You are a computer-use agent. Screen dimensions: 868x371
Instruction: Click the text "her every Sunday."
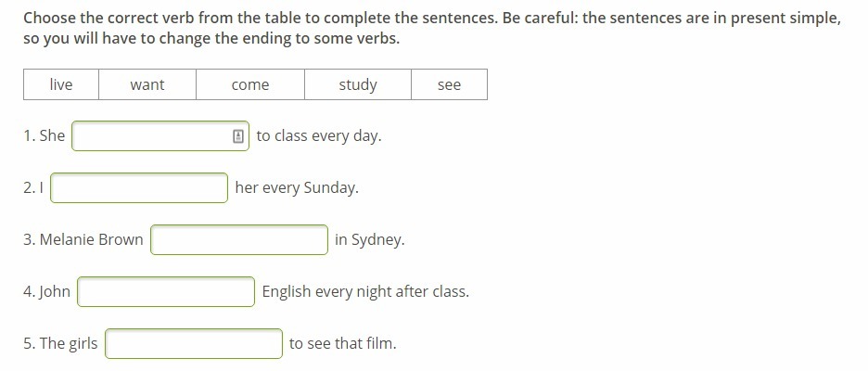(297, 188)
